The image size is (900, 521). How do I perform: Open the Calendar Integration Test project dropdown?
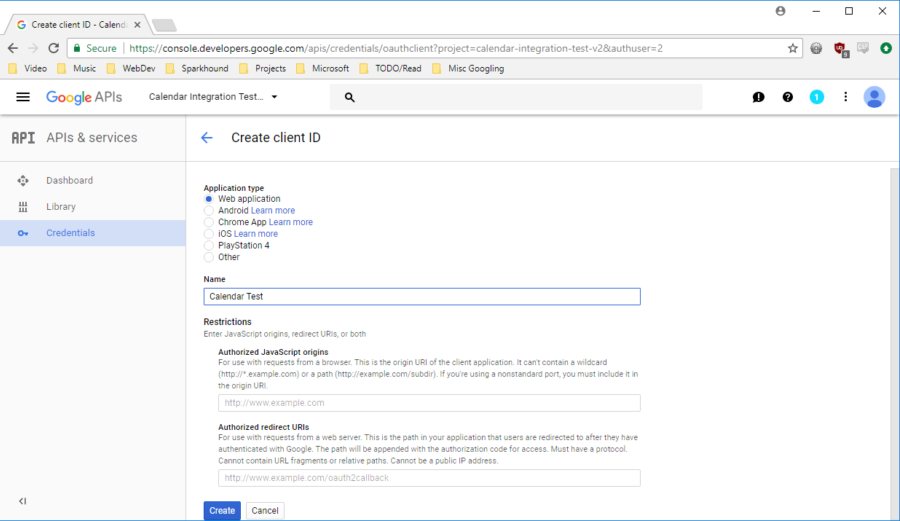coord(213,97)
